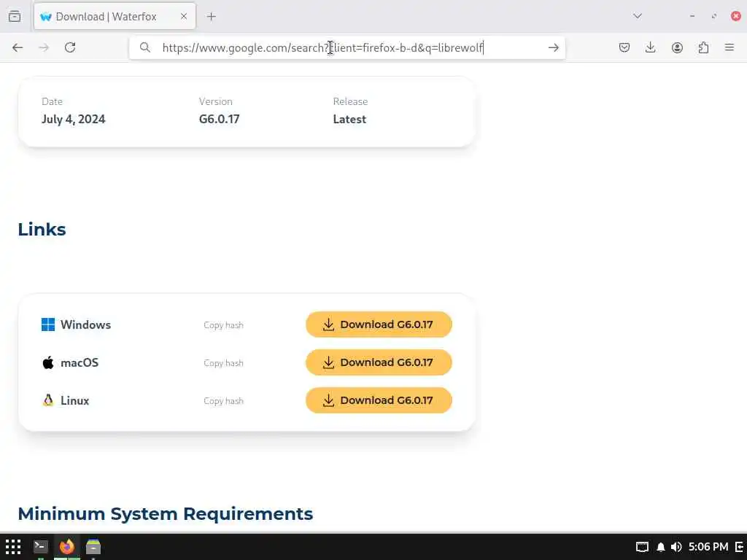Image resolution: width=747 pixels, height=560 pixels.
Task: Click the Apple macOS logo icon
Action: coord(48,363)
